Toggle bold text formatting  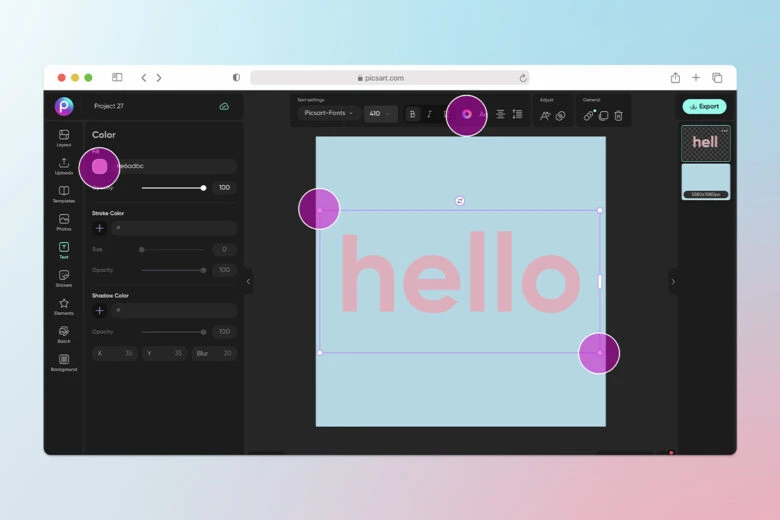click(x=413, y=114)
